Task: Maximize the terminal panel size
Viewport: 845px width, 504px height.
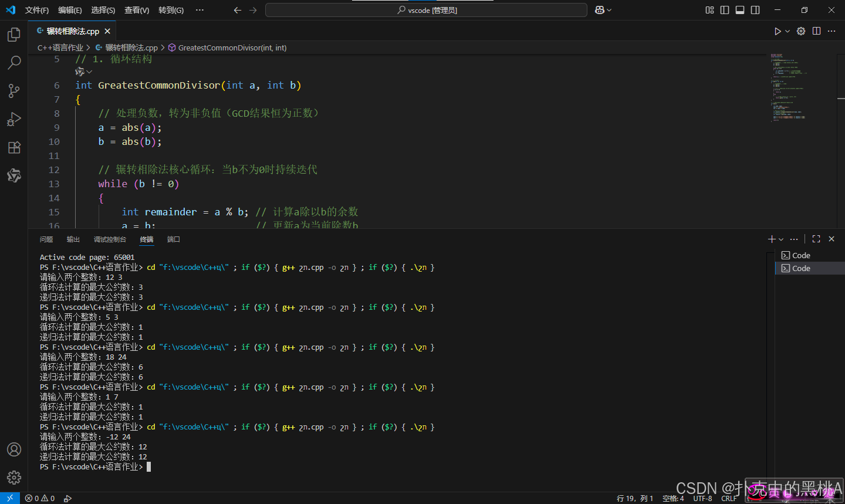Action: [816, 239]
